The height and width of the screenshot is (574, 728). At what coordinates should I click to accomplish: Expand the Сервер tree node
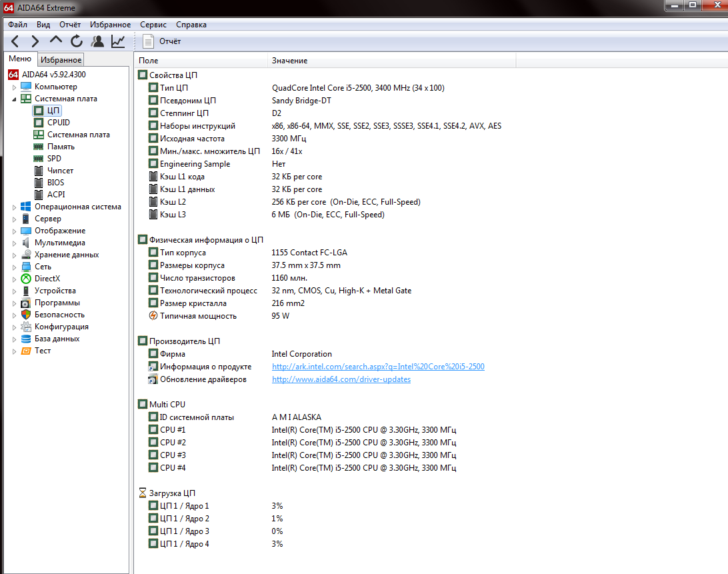[15, 219]
